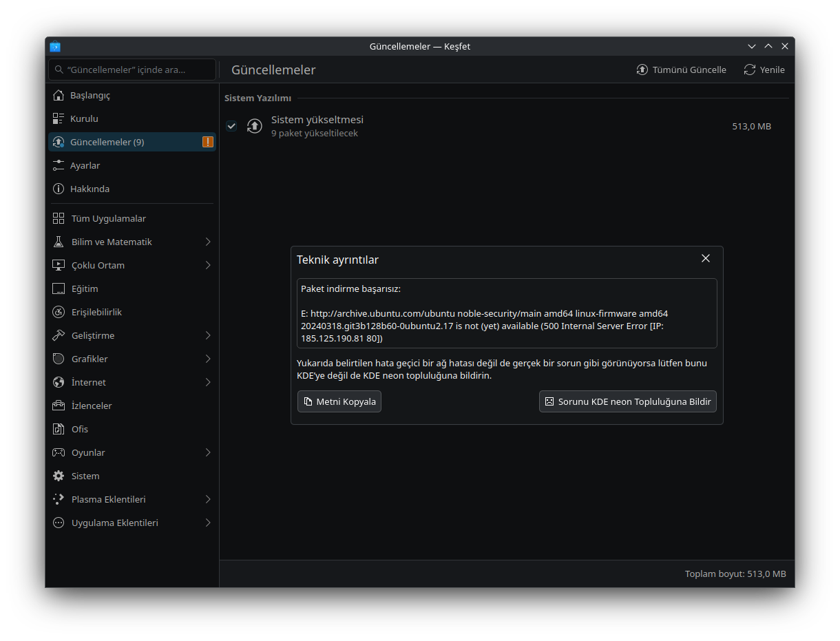Click the Ofis category icon

[x=59, y=429]
